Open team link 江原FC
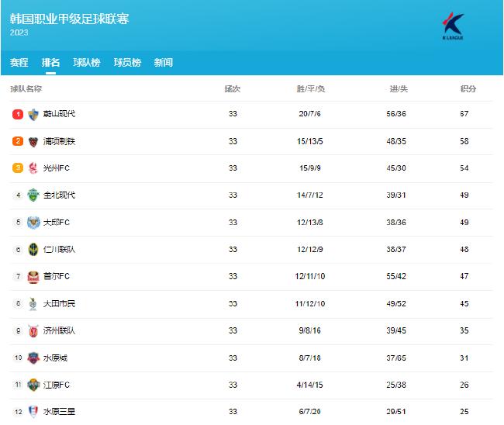This screenshot has width=504, height=425. pos(57,385)
